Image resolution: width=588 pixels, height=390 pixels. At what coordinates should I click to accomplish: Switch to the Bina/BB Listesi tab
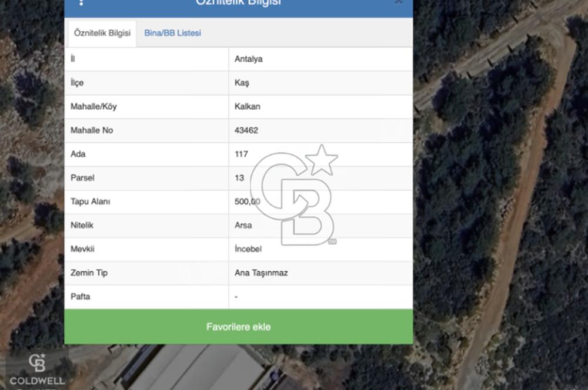coord(172,33)
